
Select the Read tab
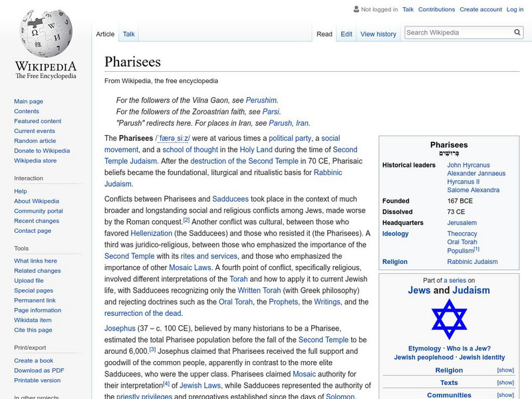[325, 34]
